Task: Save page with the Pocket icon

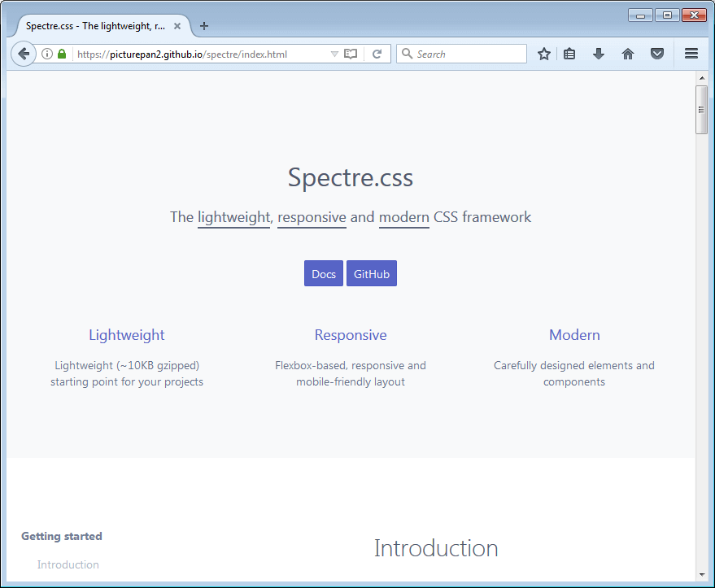Action: pyautogui.click(x=656, y=54)
